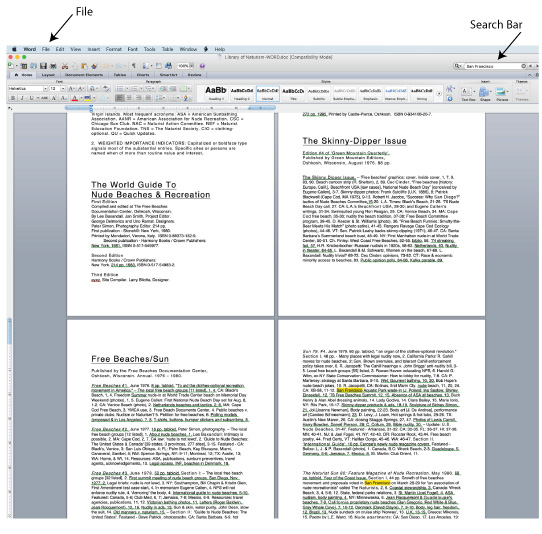Open the File menu
Screen dimensions: 542x534
(46, 49)
